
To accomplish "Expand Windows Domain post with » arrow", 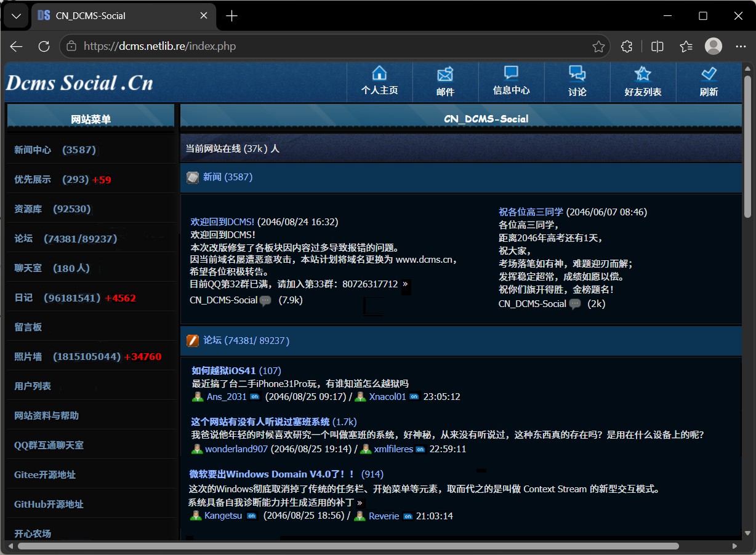I will [360, 503].
